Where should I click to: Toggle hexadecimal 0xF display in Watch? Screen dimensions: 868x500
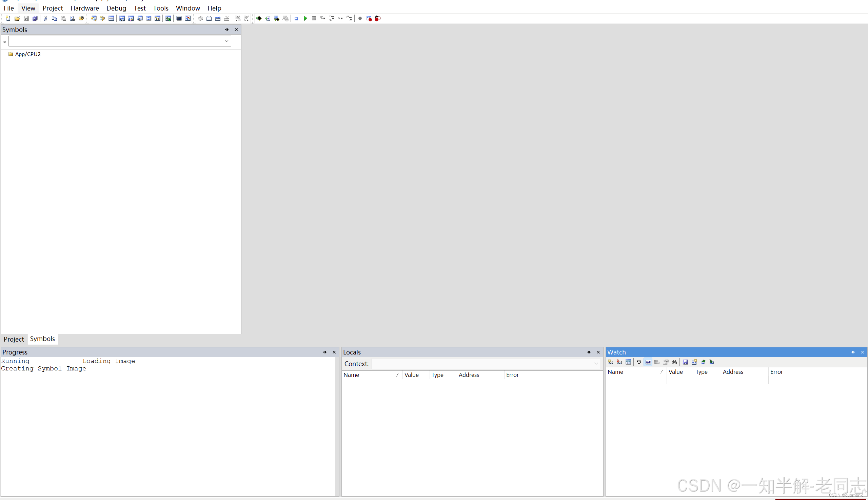[648, 362]
